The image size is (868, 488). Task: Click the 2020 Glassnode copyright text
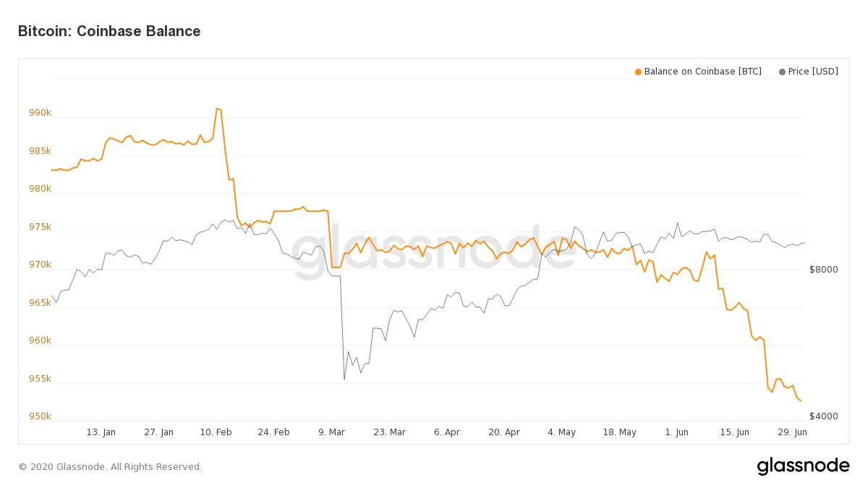pyautogui.click(x=110, y=467)
